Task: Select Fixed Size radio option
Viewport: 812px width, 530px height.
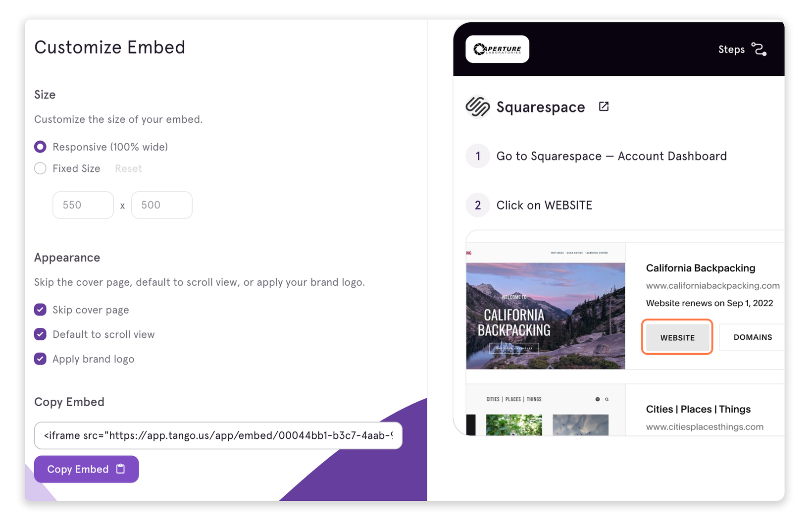Action: (40, 168)
